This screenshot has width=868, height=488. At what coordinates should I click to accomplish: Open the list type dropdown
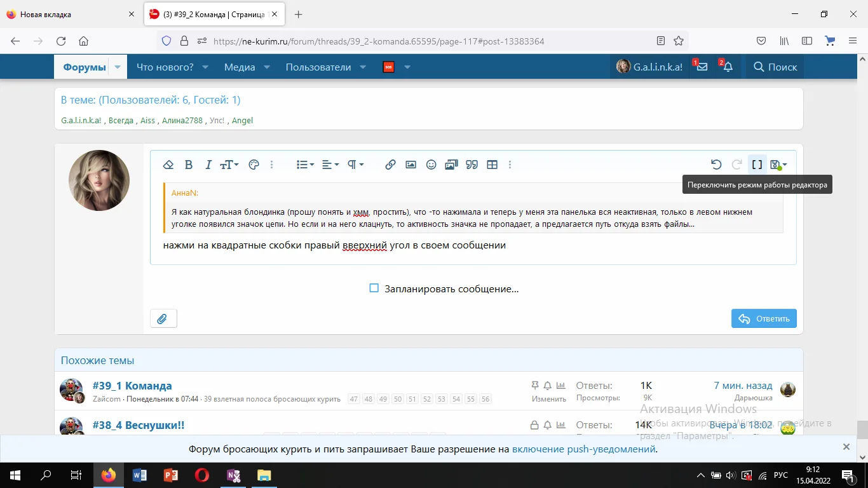[305, 165]
